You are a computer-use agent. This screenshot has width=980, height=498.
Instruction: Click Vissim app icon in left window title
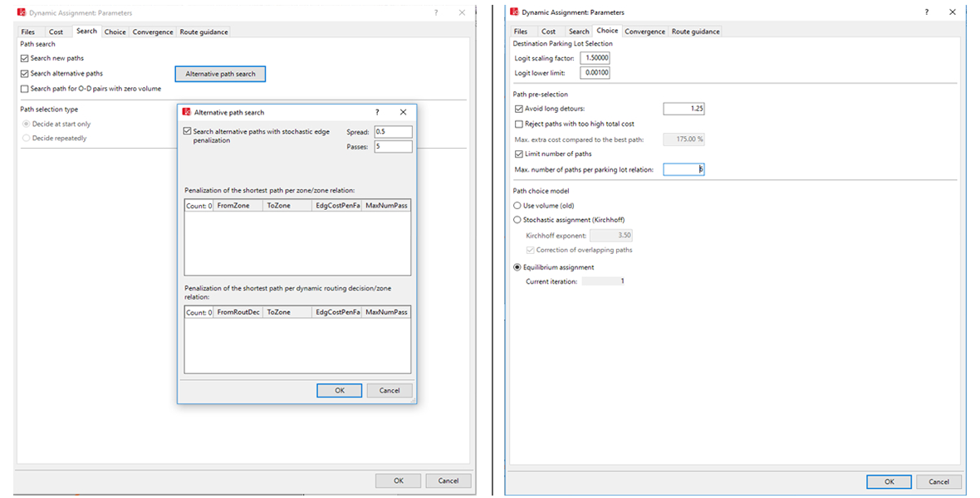22,12
